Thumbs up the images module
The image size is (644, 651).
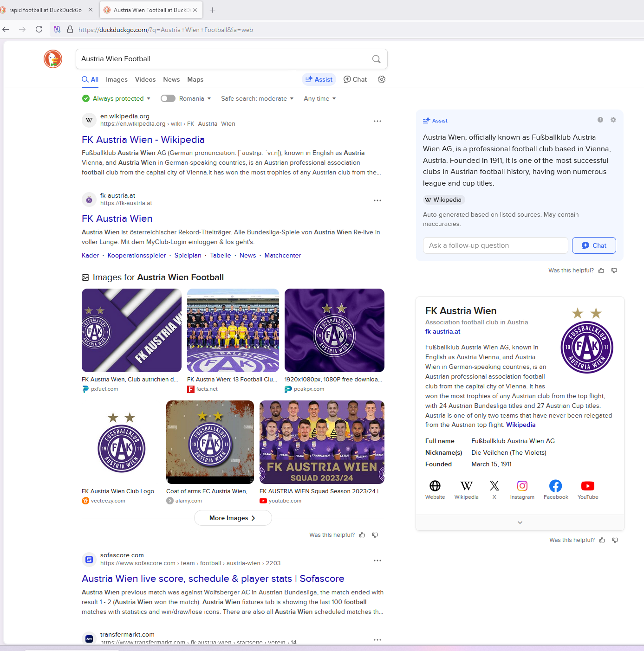tap(362, 535)
